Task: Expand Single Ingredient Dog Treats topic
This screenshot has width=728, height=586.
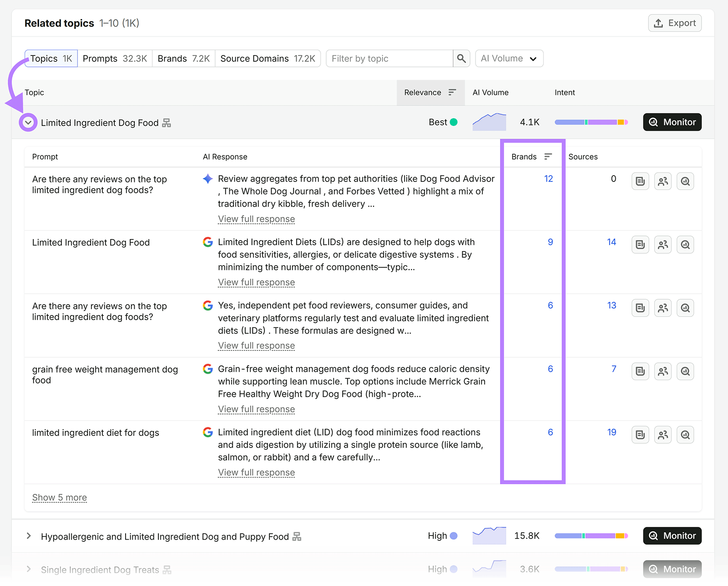Action: tap(29, 569)
